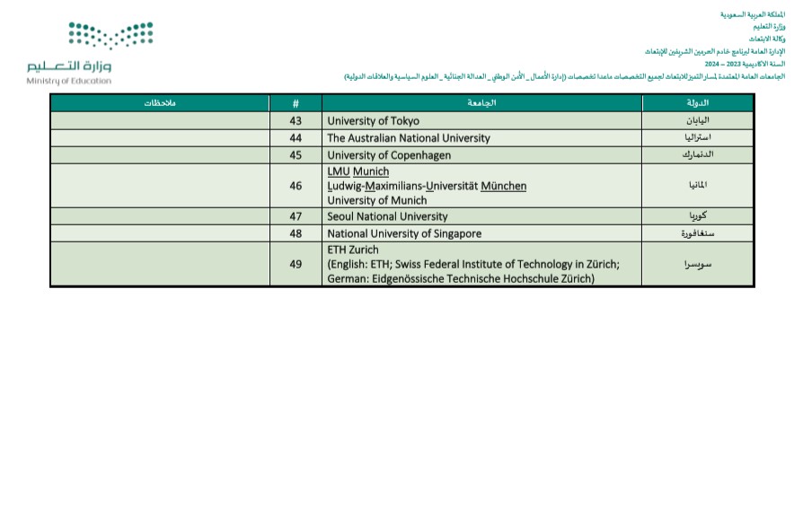Select row number 46 cell

[296, 186]
